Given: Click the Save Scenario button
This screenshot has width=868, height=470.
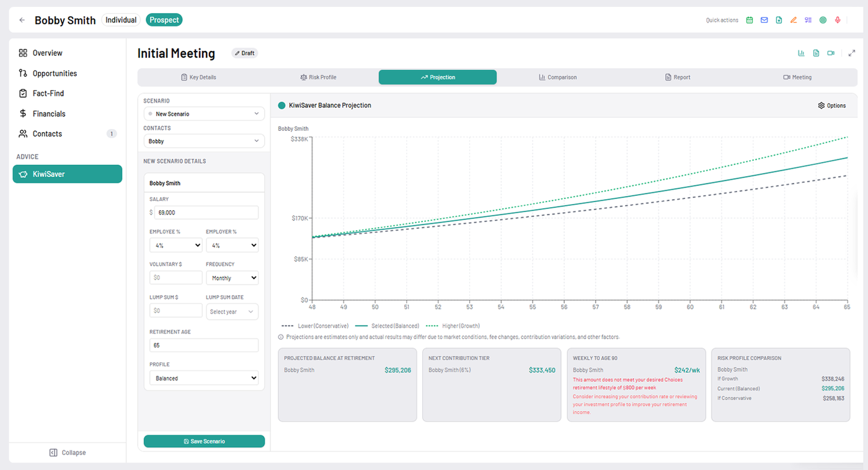Looking at the screenshot, I should coord(204,441).
